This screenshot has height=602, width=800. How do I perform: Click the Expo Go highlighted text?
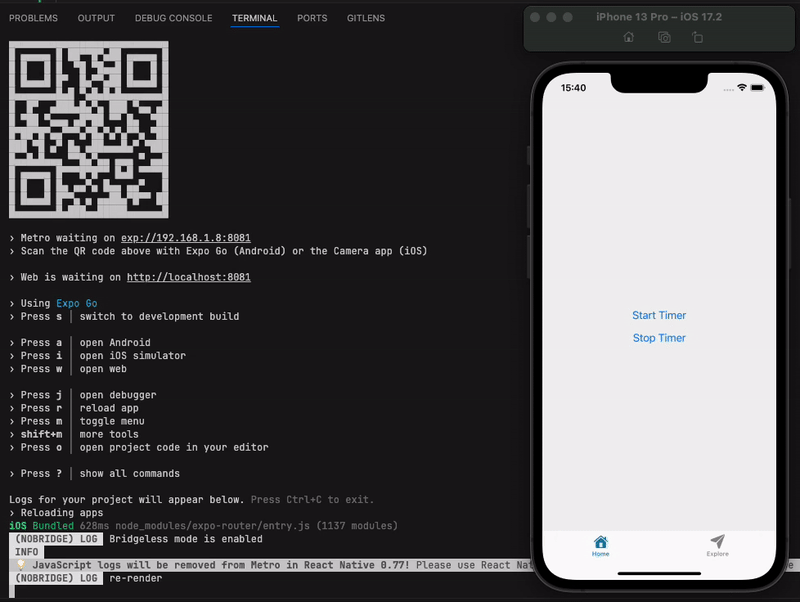point(77,303)
